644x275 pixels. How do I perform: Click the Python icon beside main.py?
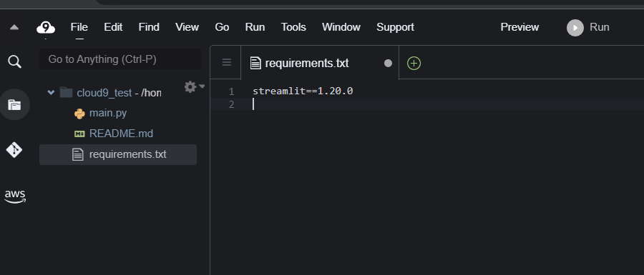(x=79, y=114)
